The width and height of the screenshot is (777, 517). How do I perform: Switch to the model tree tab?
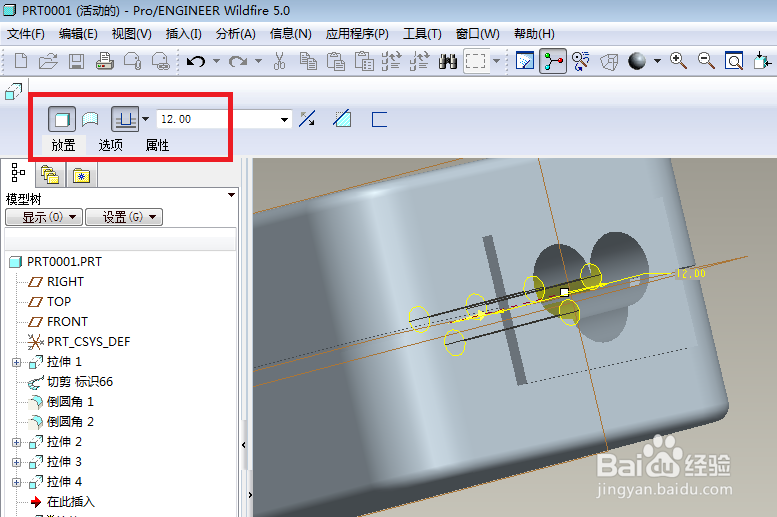tap(18, 172)
